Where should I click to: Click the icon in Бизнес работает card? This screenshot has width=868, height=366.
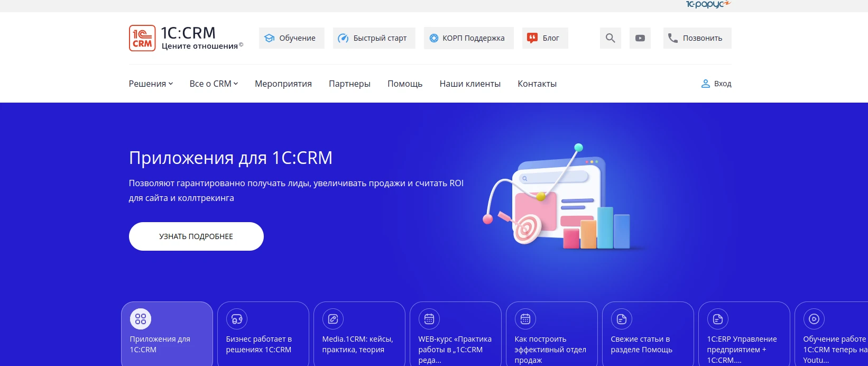(237, 319)
